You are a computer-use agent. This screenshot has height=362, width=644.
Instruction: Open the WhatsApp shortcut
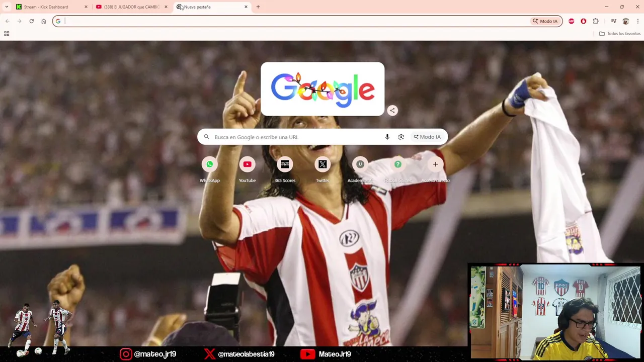[210, 169]
